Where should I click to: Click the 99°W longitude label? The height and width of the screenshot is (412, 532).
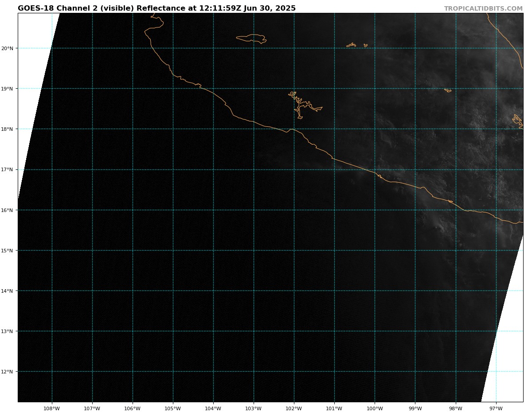tap(415, 408)
